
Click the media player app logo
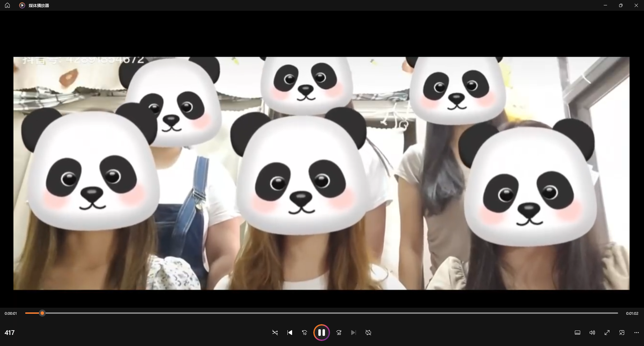click(x=22, y=5)
